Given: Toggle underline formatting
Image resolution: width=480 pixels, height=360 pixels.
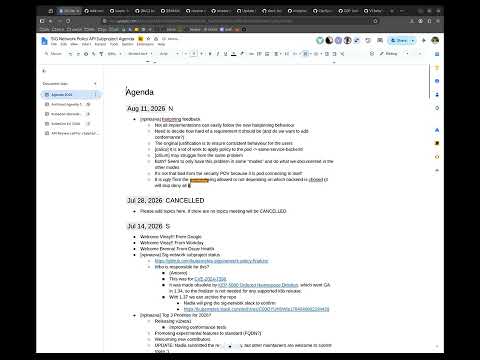Looking at the screenshot, I should click(x=226, y=54).
